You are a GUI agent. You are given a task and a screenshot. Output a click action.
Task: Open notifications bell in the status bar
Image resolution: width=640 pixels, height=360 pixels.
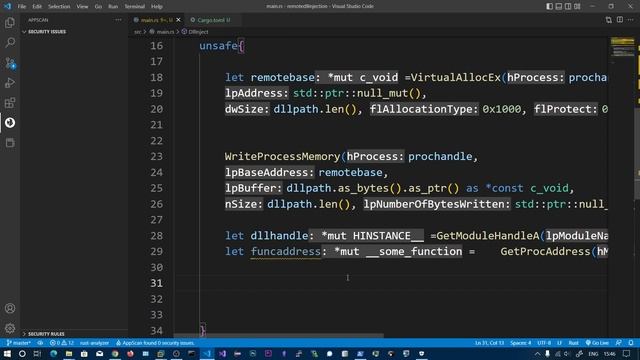coord(631,343)
